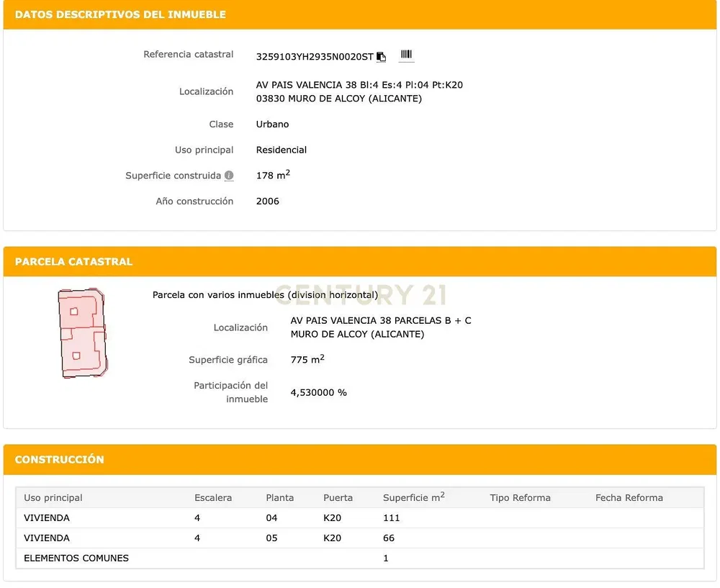Click the Planta column header

tap(279, 497)
